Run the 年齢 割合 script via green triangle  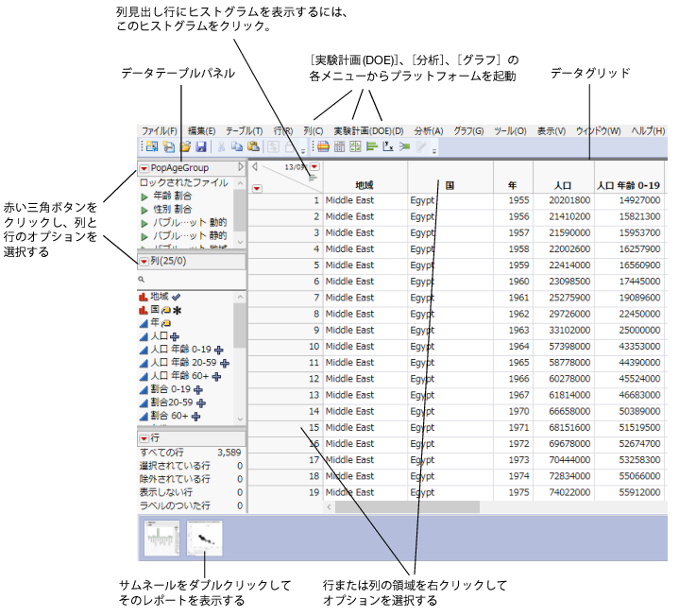[x=144, y=197]
